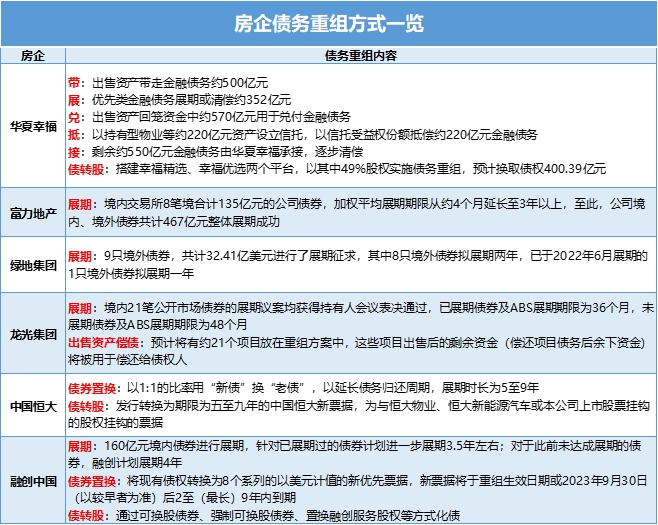Click the 绿地集团 company cell
The height and width of the screenshot is (525, 658).
(33, 265)
